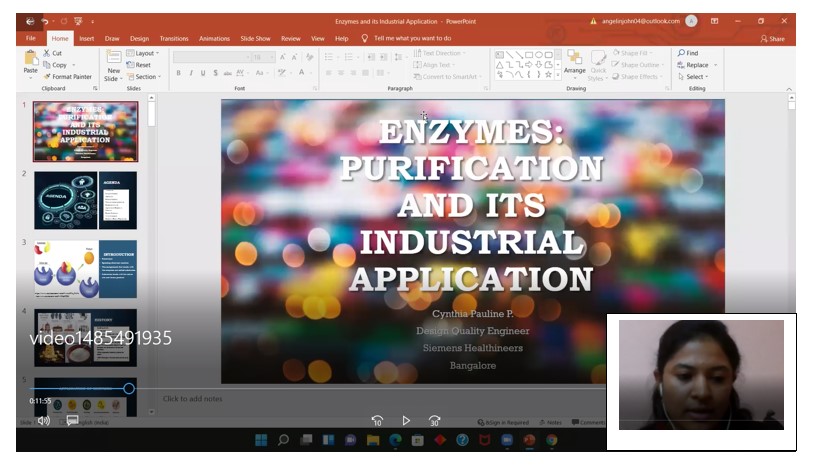
Task: Open the font name dropdown
Action: pos(248,57)
